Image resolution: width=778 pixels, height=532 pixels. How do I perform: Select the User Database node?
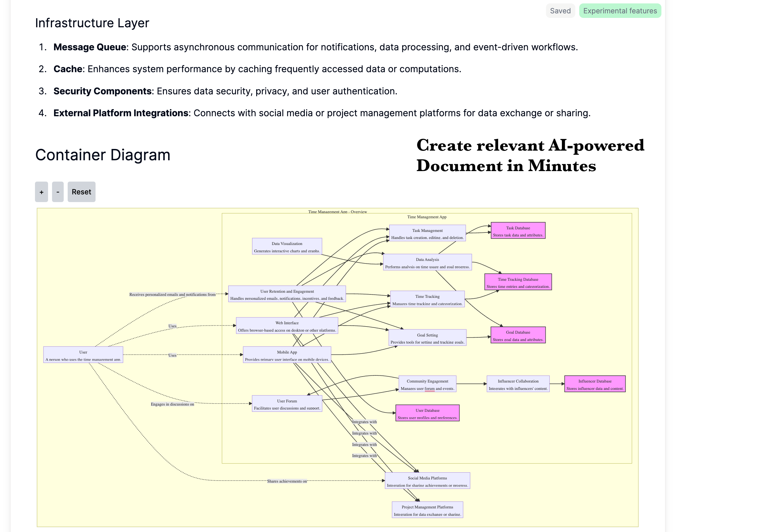[427, 413]
